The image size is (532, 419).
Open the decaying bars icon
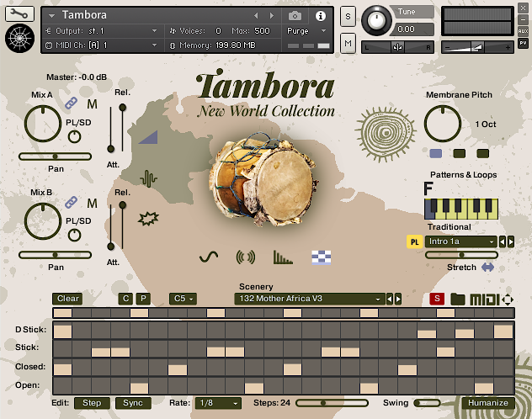click(x=283, y=257)
